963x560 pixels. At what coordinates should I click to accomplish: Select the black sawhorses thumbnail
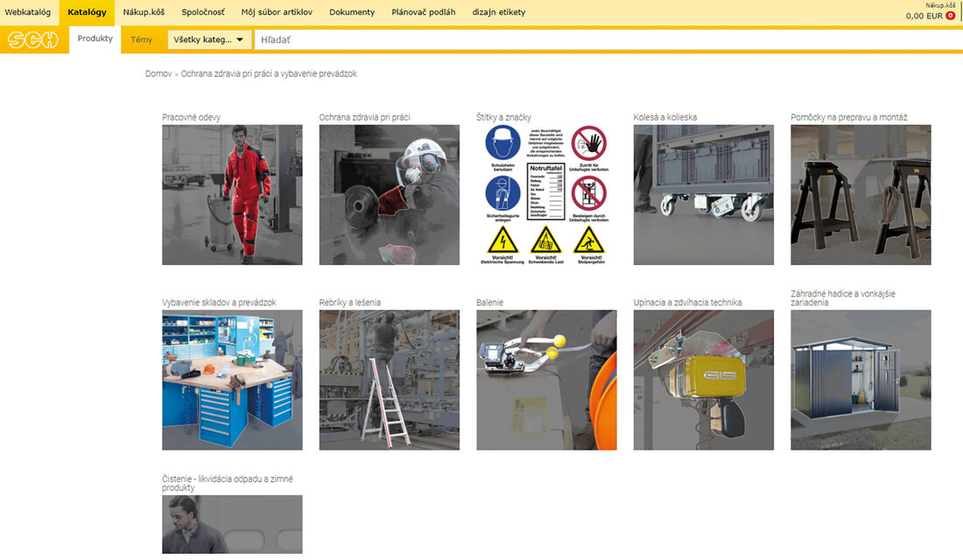[861, 195]
